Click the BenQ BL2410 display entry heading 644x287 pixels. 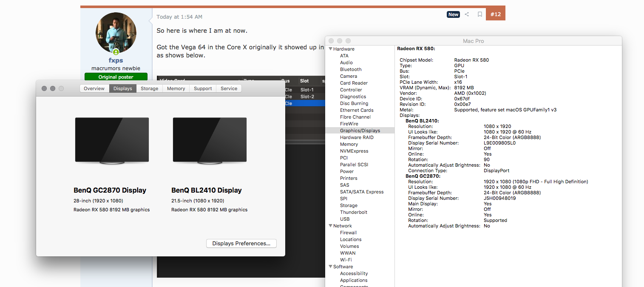[422, 121]
